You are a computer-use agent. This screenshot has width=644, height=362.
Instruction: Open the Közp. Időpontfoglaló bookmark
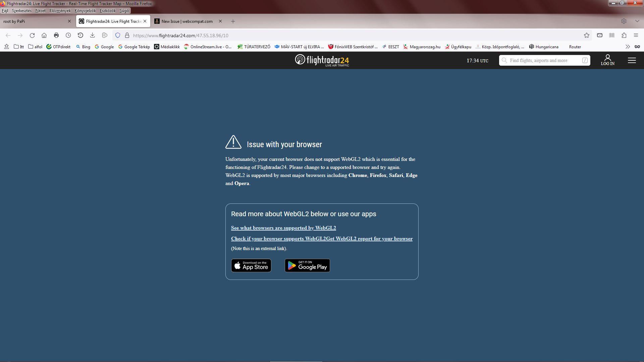500,47
